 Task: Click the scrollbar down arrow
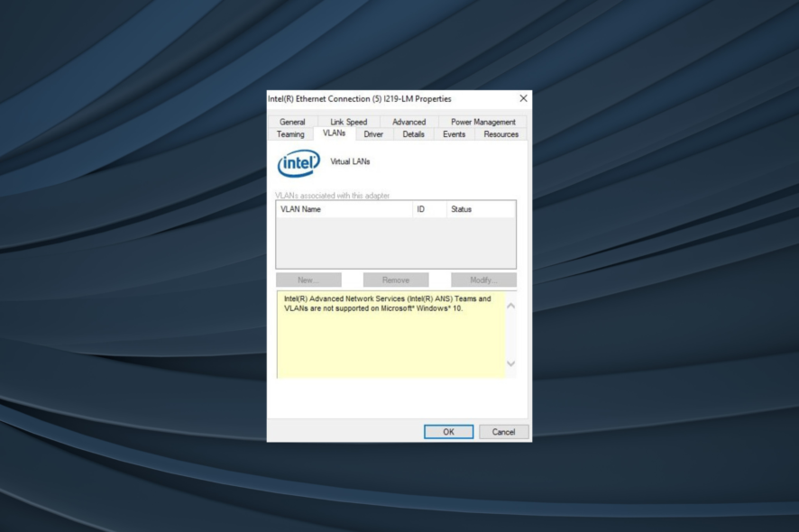[510, 364]
